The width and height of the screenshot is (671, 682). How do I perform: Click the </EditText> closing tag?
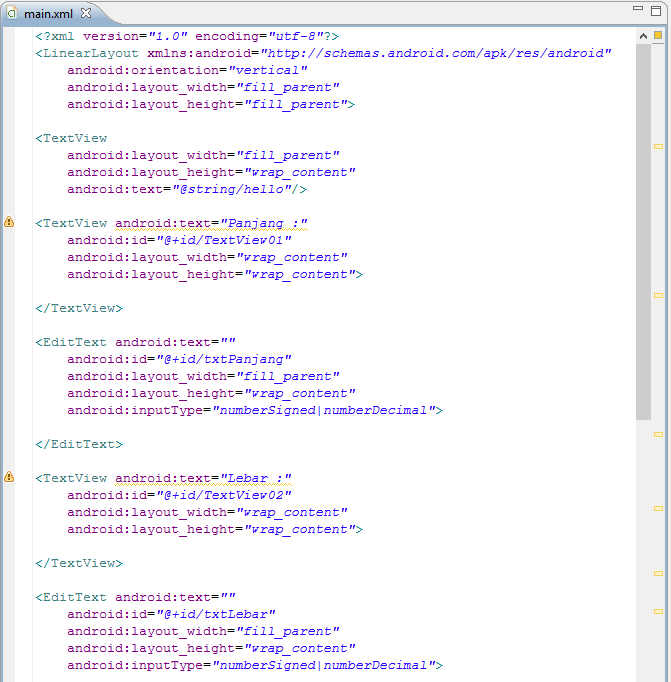[79, 444]
